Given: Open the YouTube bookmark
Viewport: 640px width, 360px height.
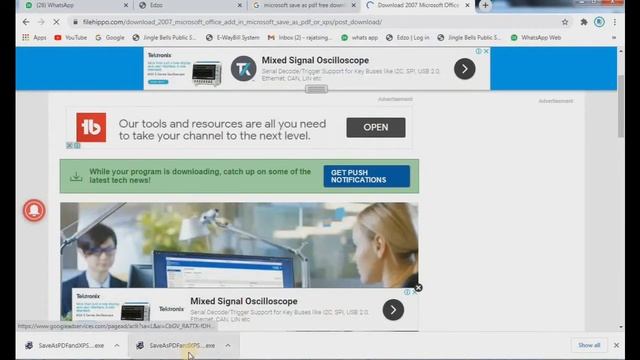Looking at the screenshot, I should (x=71, y=38).
